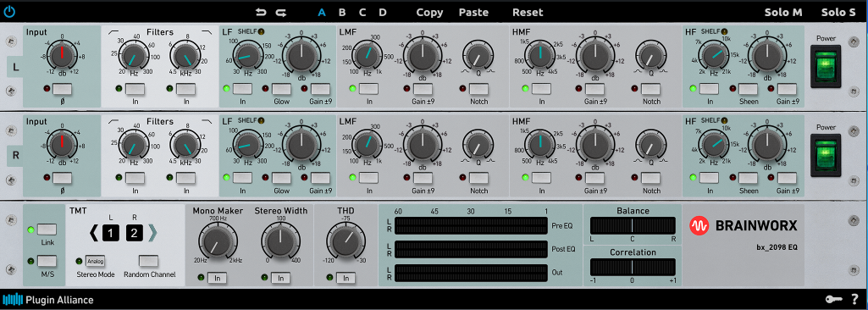Toggle L channel LF Gain ±9 button
Image resolution: width=868 pixels, height=310 pixels.
pyautogui.click(x=320, y=89)
